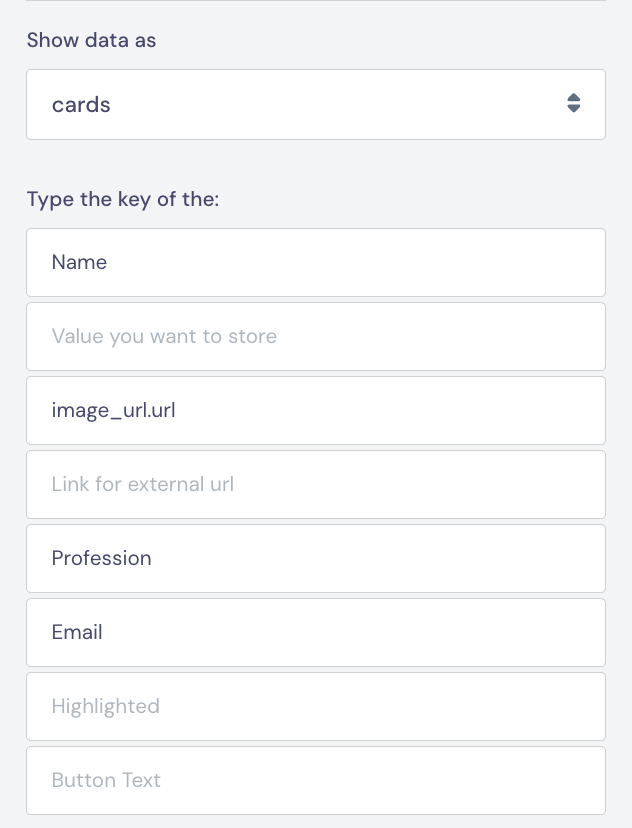Select the Profession key input field
The image size is (632, 828).
click(x=315, y=558)
